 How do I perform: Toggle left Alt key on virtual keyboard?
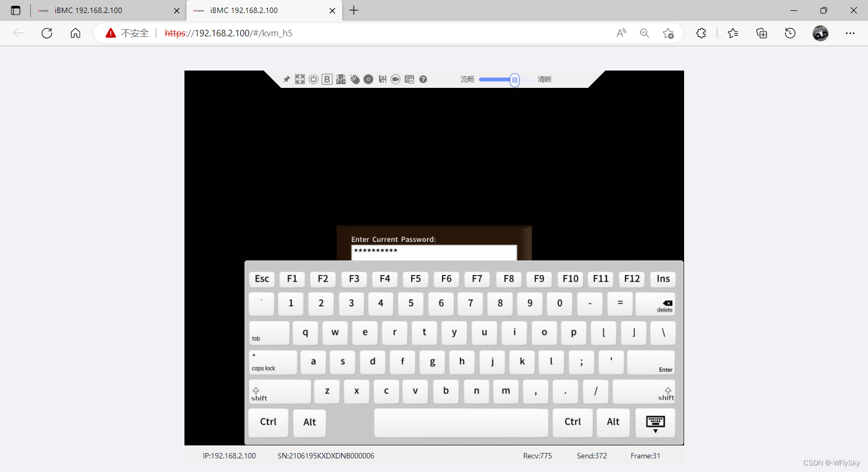pos(310,423)
